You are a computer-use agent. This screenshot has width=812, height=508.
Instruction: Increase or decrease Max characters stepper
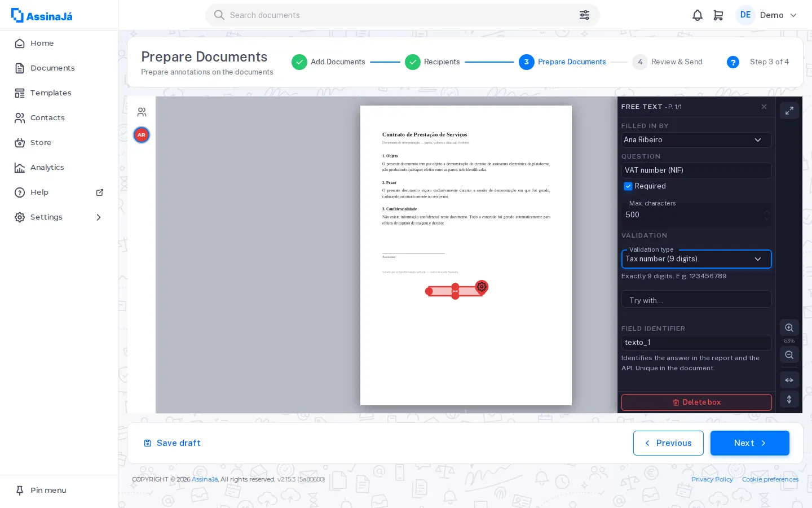(767, 215)
